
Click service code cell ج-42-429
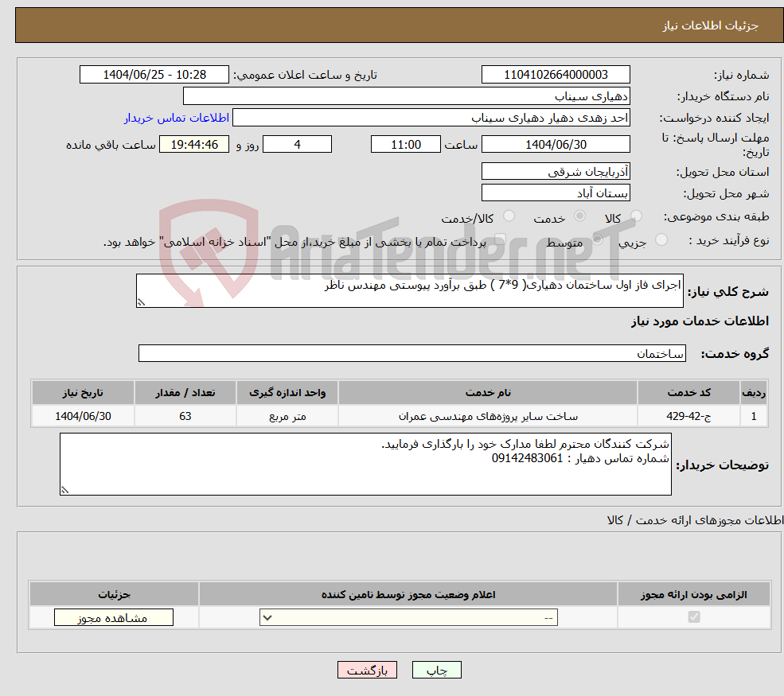[x=688, y=416]
